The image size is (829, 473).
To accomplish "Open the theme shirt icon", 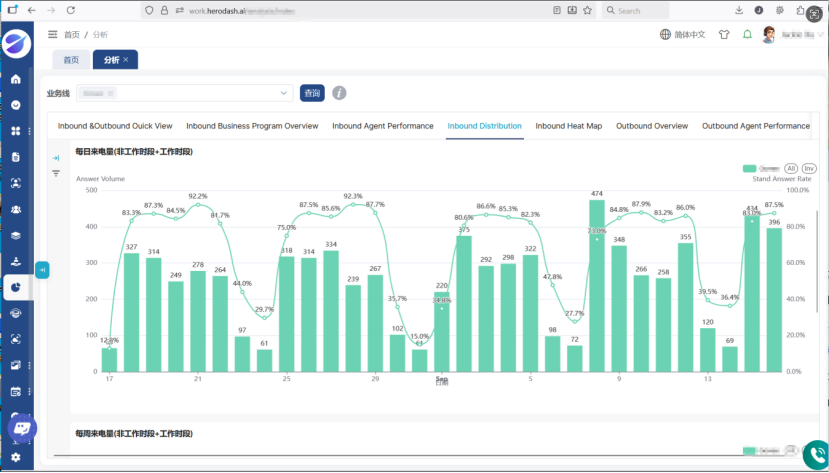I will point(724,34).
